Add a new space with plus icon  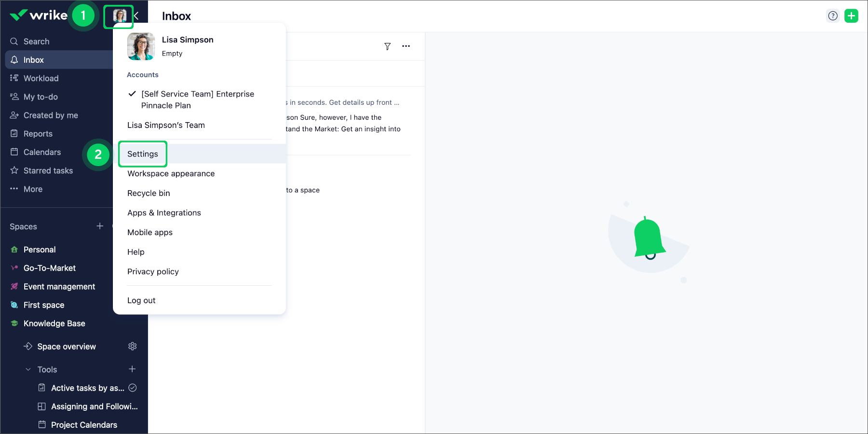click(x=100, y=226)
